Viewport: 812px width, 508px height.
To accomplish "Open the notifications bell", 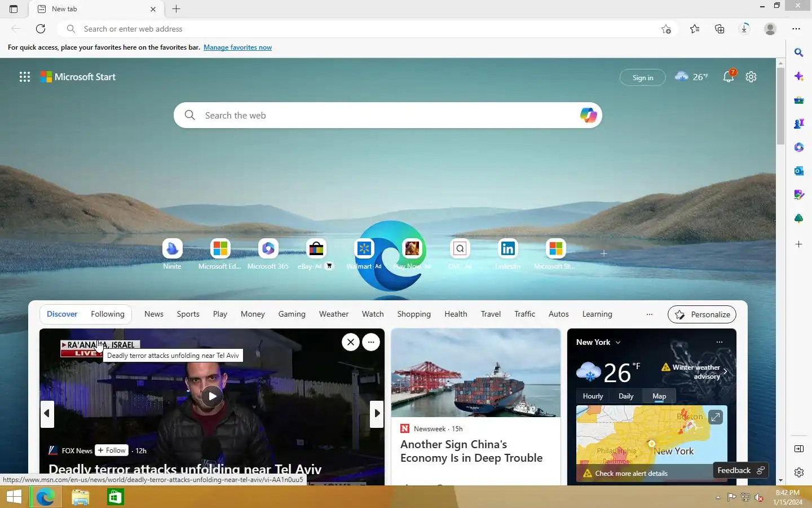I will (729, 77).
